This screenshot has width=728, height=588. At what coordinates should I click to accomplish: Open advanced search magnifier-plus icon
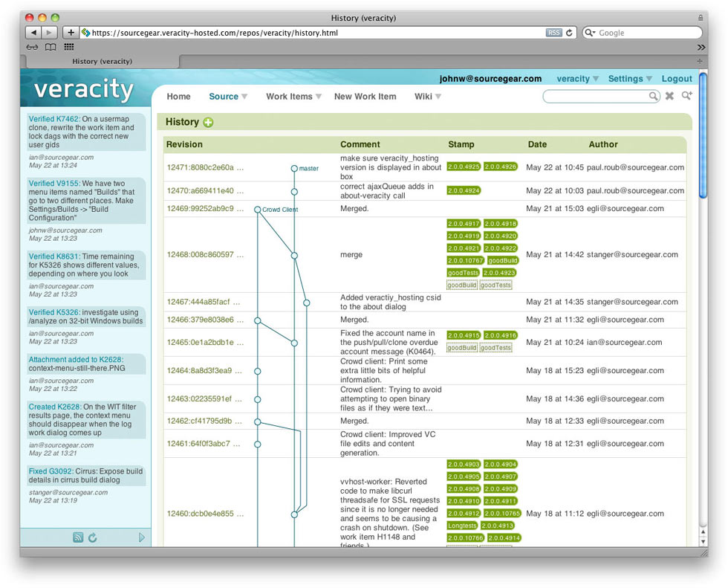686,97
